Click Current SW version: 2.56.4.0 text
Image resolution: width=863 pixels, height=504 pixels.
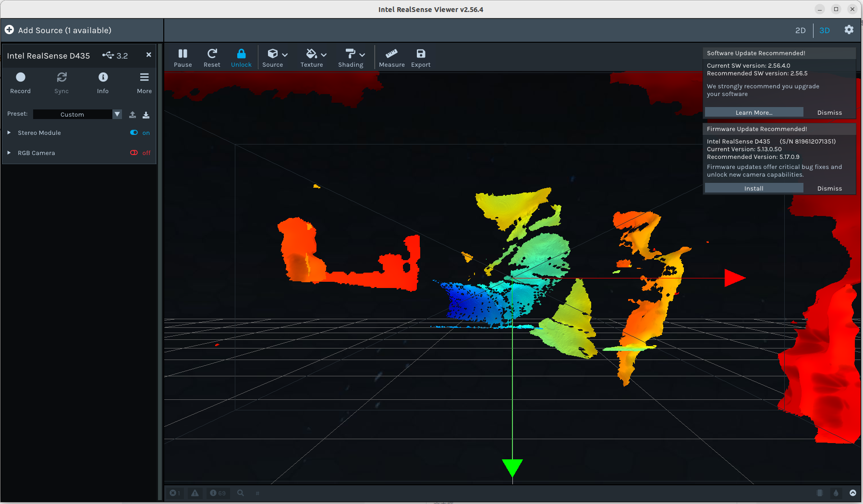point(748,66)
